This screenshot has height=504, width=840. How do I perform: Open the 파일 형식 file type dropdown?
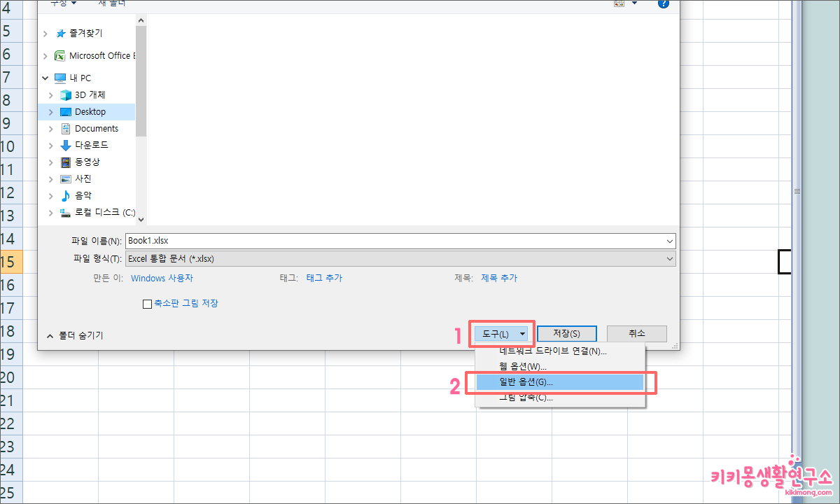click(x=669, y=258)
